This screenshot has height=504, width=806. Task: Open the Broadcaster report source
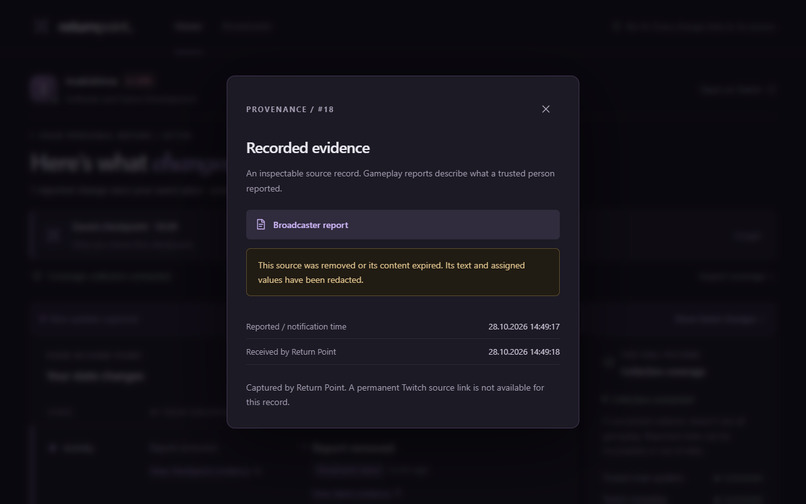click(402, 225)
